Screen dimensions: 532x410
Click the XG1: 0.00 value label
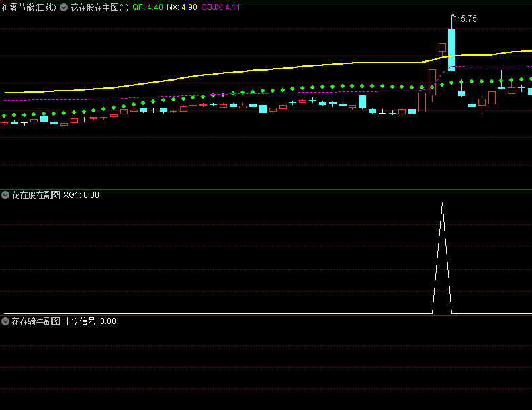[81, 195]
